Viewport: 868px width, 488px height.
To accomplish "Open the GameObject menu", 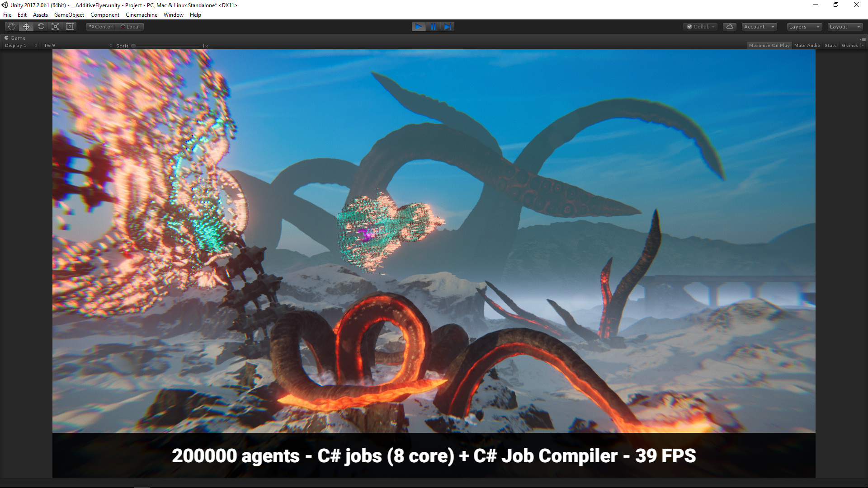I will click(x=69, y=15).
